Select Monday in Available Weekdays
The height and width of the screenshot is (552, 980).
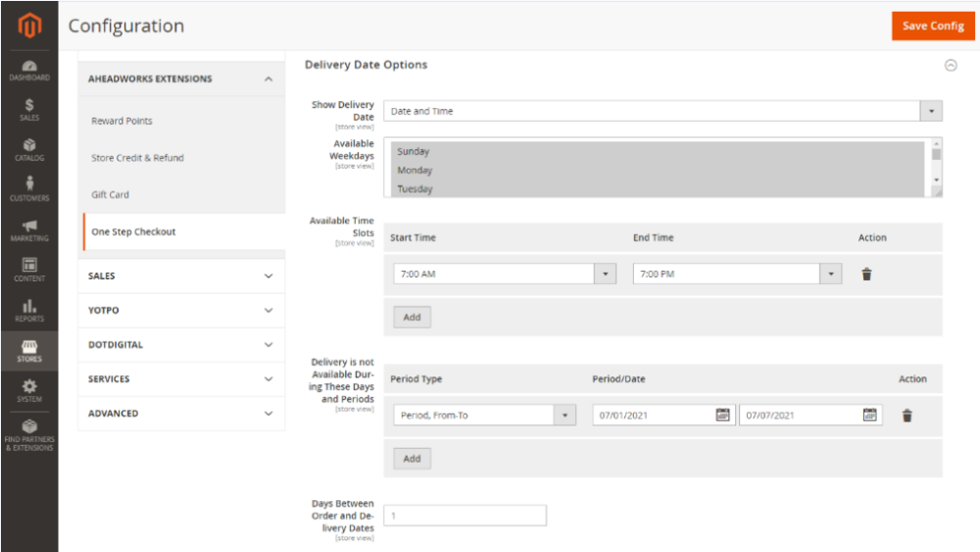(x=657, y=170)
